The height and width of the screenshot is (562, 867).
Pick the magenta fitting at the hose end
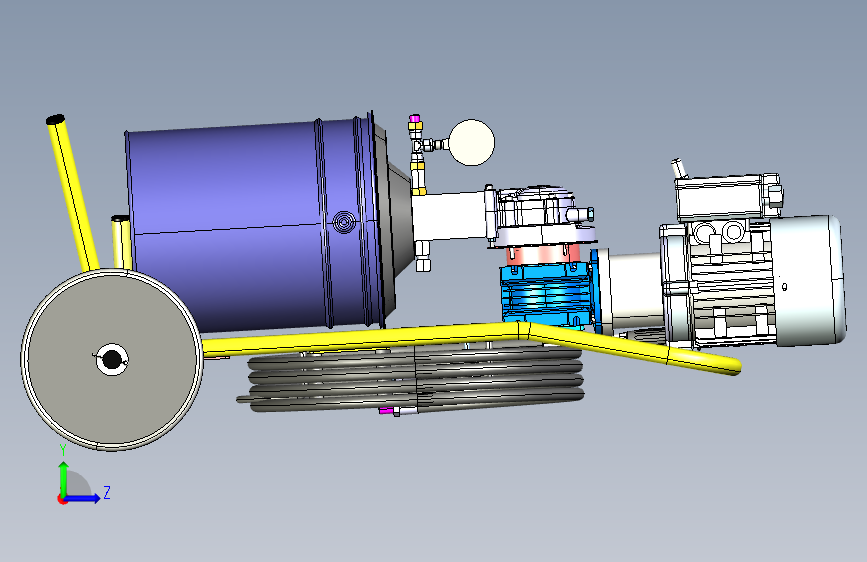[386, 410]
